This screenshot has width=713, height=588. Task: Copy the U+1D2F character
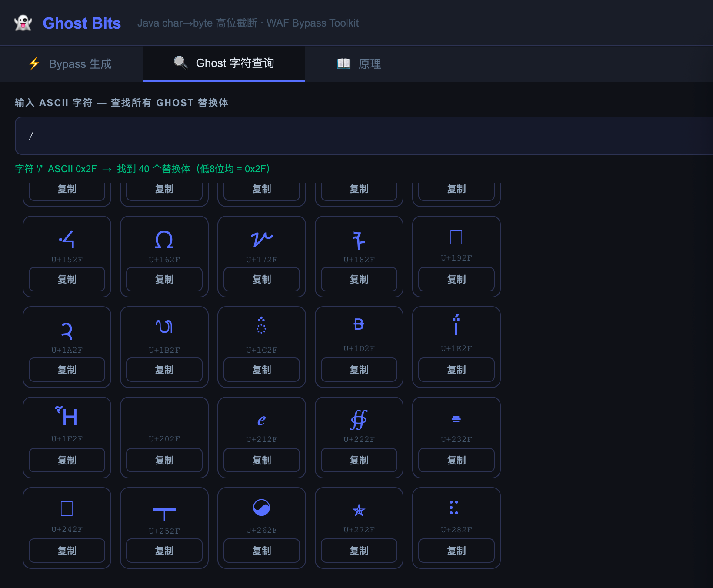[359, 370]
